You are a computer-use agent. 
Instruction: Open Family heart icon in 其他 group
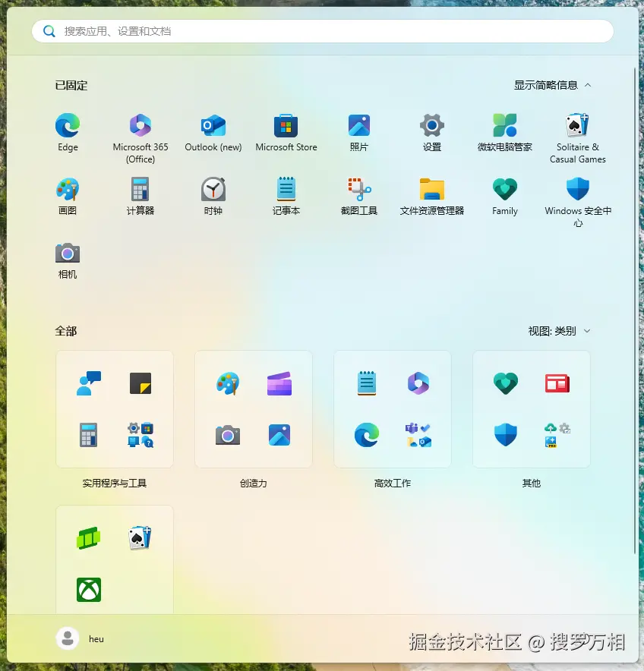coord(506,383)
